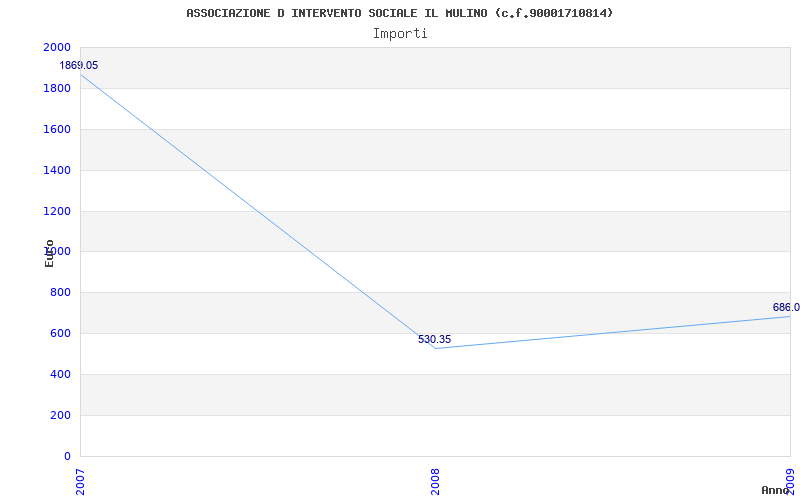Viewport: 800px width, 500px height.
Task: Click the 600 y-axis tick label
Action: (x=61, y=333)
